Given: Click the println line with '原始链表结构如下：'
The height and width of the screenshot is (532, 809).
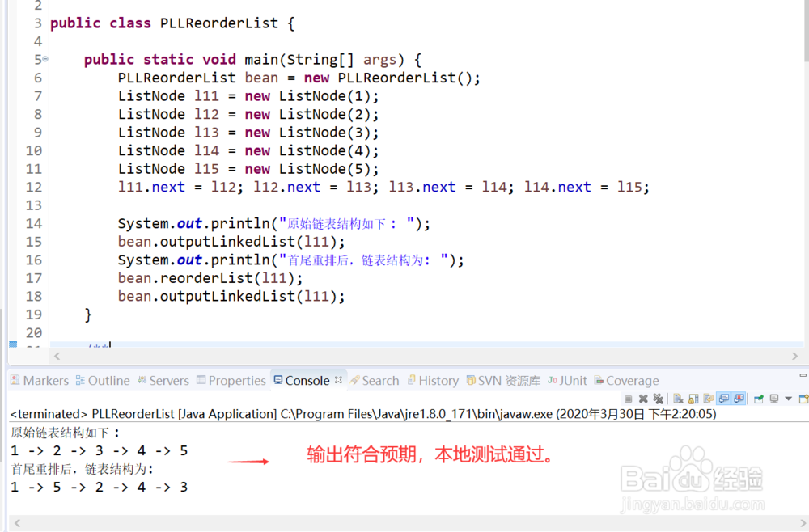Looking at the screenshot, I should coord(273,224).
